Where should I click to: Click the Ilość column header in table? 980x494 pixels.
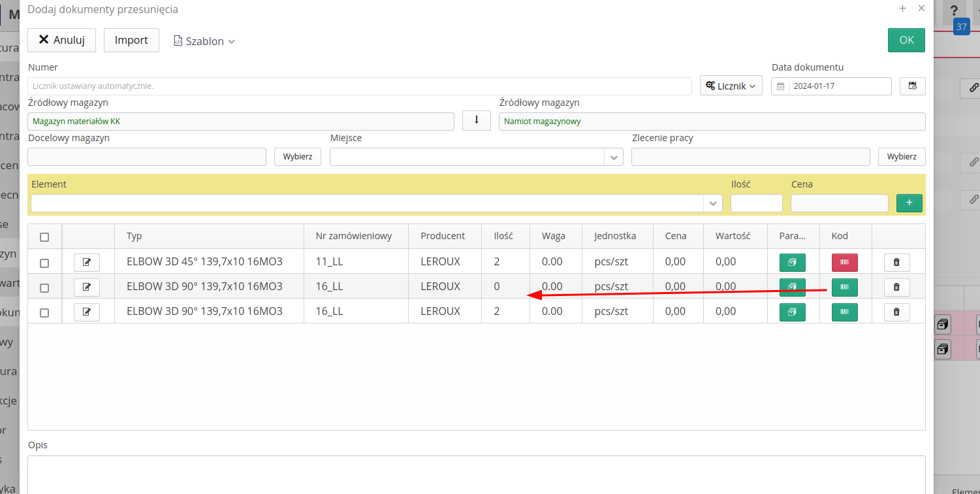[x=503, y=236]
